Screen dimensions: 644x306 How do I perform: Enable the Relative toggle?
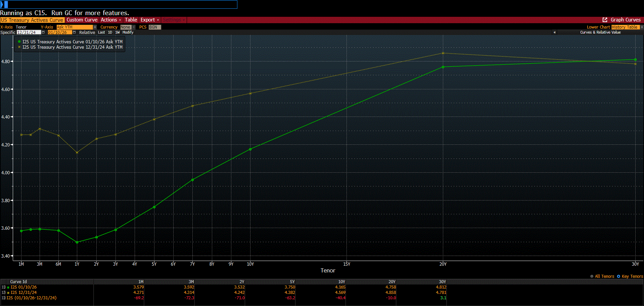click(87, 32)
